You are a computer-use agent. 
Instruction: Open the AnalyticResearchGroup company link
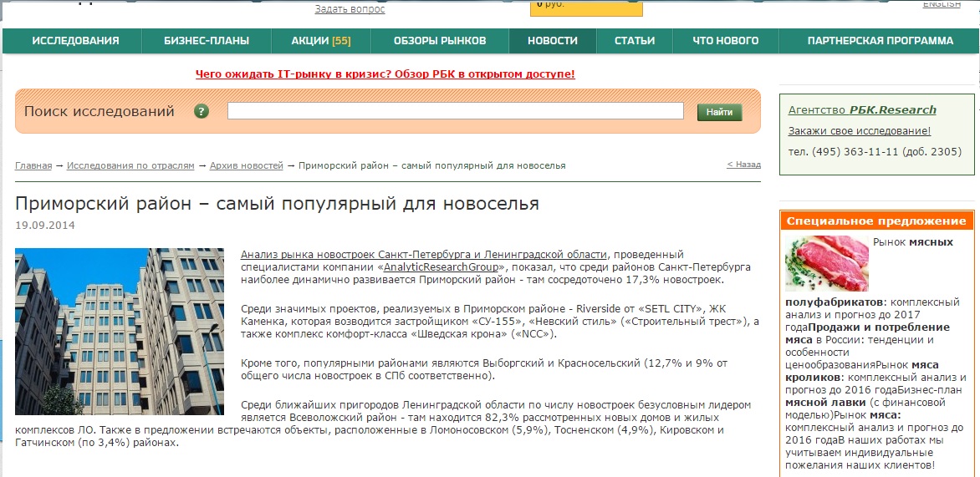[441, 267]
